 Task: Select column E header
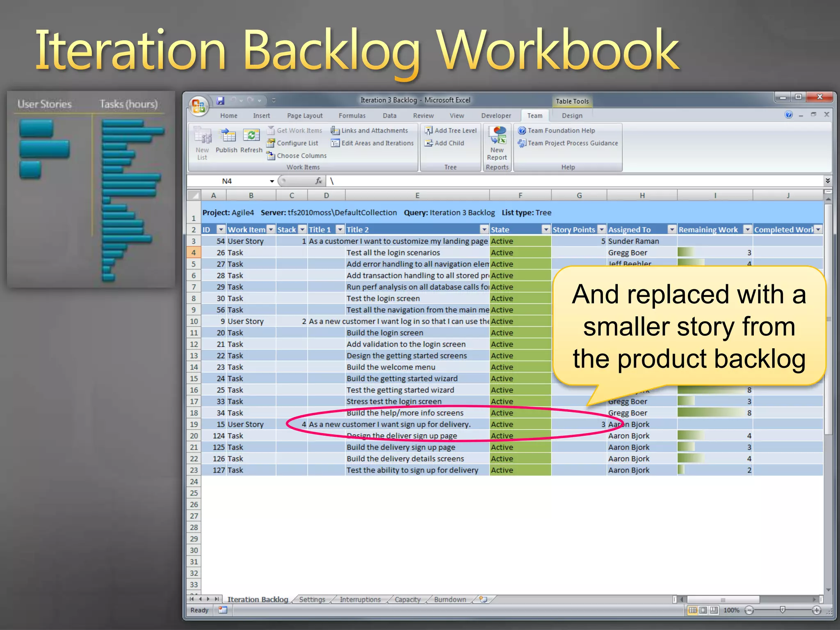pos(417,196)
